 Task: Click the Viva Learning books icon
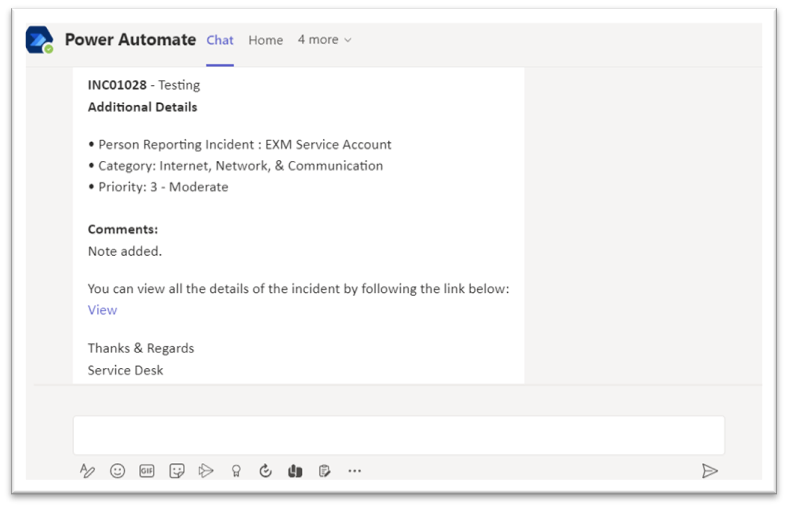pyautogui.click(x=295, y=471)
